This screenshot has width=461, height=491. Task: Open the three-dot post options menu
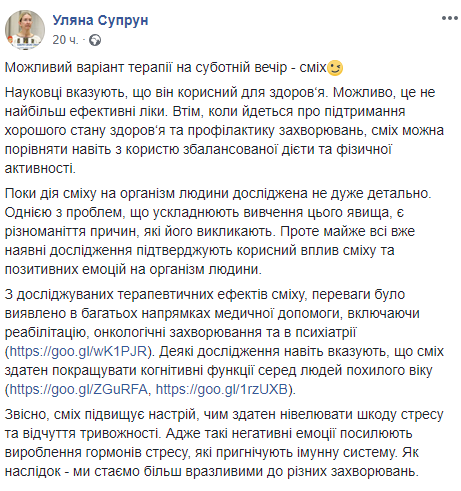pos(449,18)
